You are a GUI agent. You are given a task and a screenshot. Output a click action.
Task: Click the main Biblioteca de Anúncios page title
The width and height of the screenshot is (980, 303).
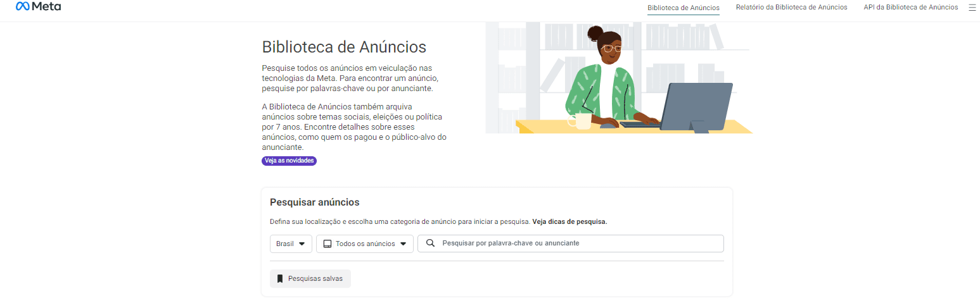point(344,47)
